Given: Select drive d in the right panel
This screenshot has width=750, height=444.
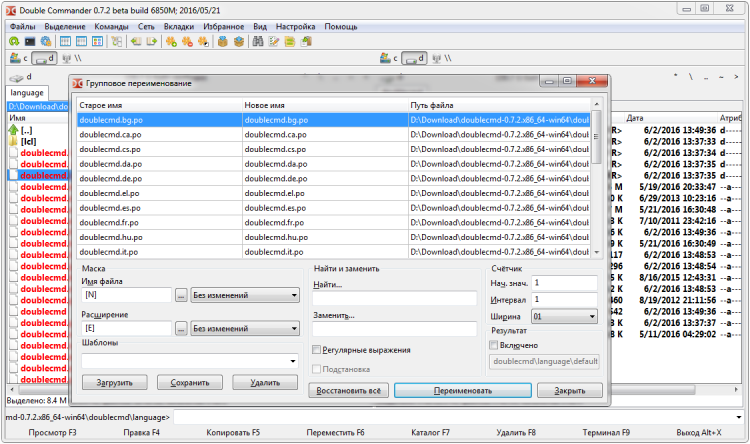Looking at the screenshot, I should pos(414,58).
